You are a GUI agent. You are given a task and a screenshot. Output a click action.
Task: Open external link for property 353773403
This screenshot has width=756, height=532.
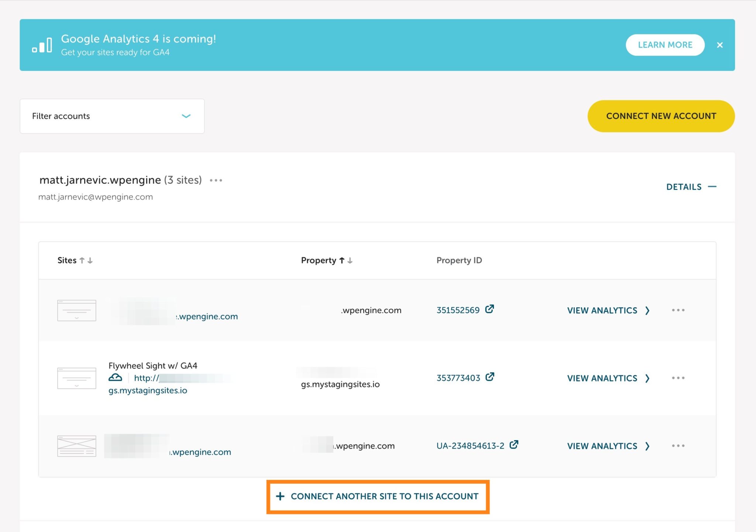[x=490, y=377]
